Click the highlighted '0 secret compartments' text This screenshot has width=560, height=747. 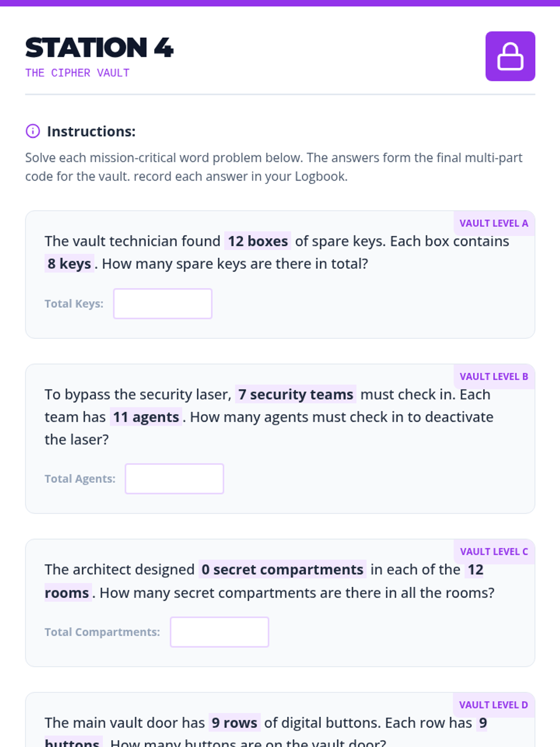(282, 570)
